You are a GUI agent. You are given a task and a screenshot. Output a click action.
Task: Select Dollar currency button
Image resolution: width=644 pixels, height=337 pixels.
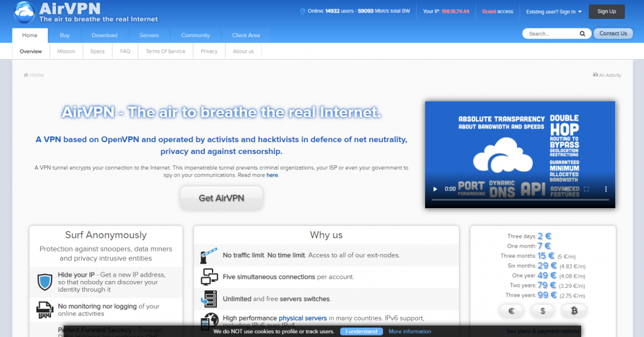(x=543, y=311)
